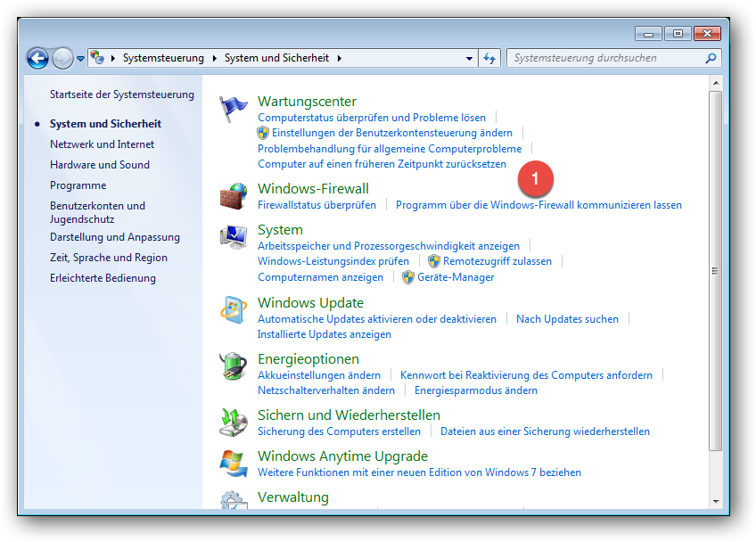Click the shield icon beside Benutzerkontensteuerung link
Screen dimensions: 756x542
(263, 133)
